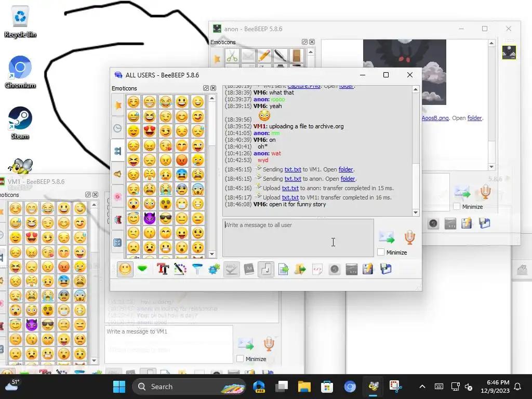The image size is (532, 399).
Task: Click chat scrollbar down arrow in ALL USERS window
Action: 416,212
